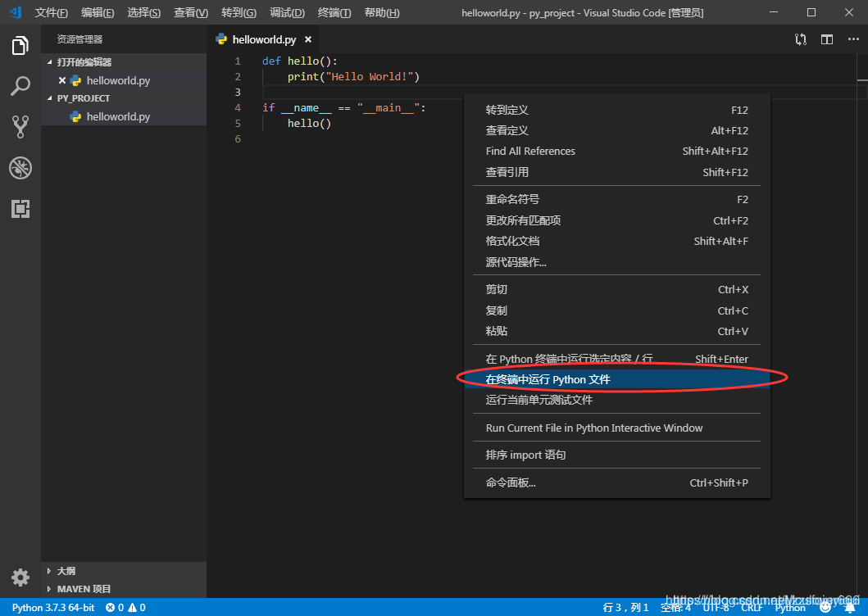Open 命令面板... from context menu
The width and height of the screenshot is (868, 616).
click(x=616, y=482)
